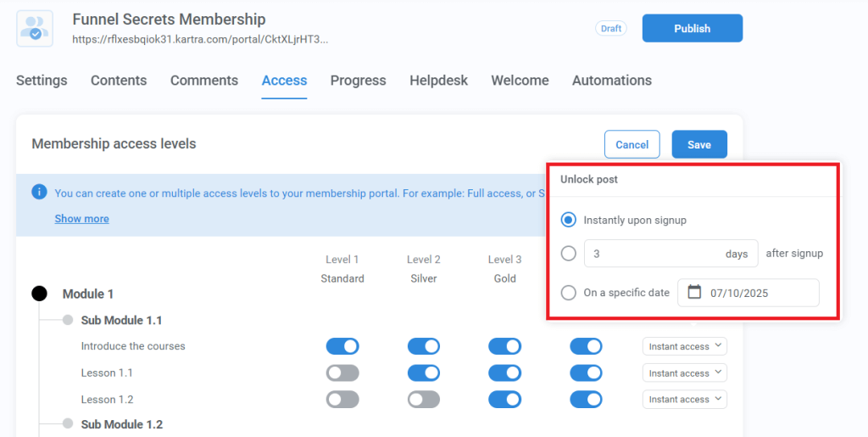The width and height of the screenshot is (868, 437).
Task: Open Introduce the courses Instant access dropdown
Action: [x=684, y=346]
